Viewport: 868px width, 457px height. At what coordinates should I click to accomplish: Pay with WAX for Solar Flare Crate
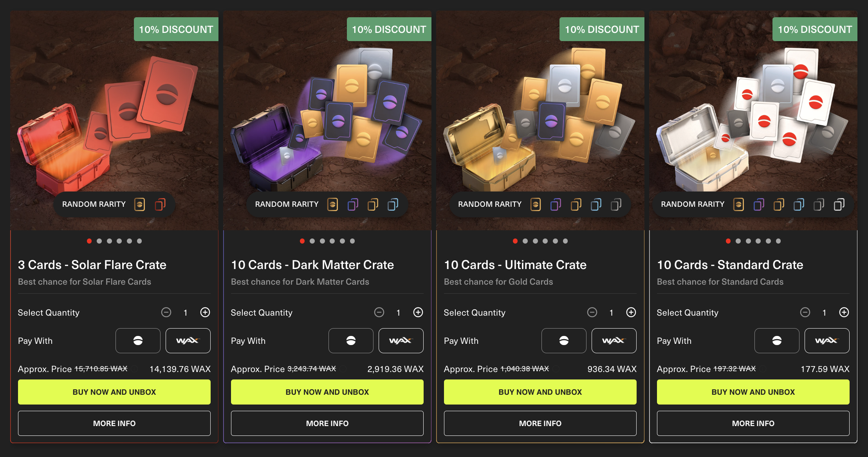[x=188, y=341]
